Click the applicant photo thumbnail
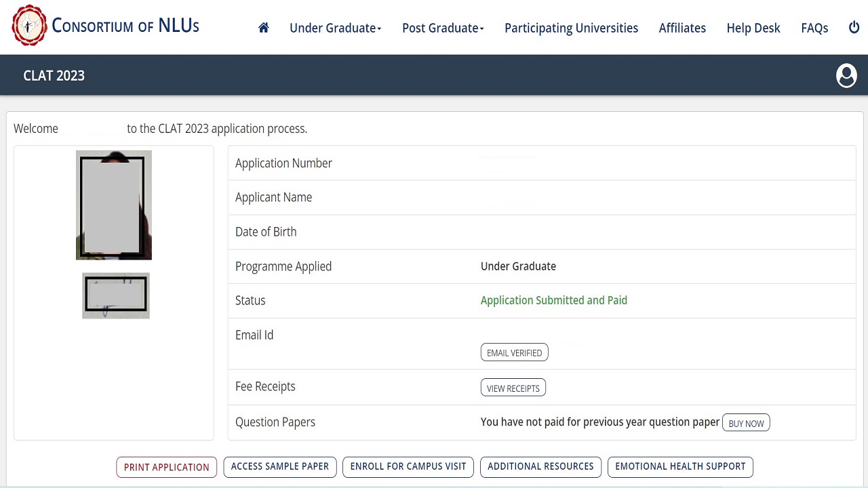868x488 pixels. [113, 205]
